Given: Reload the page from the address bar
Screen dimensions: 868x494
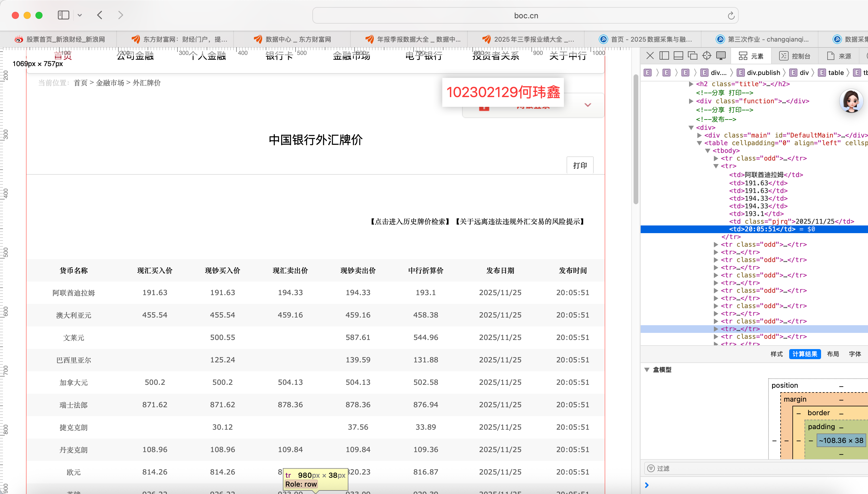Looking at the screenshot, I should pyautogui.click(x=731, y=16).
